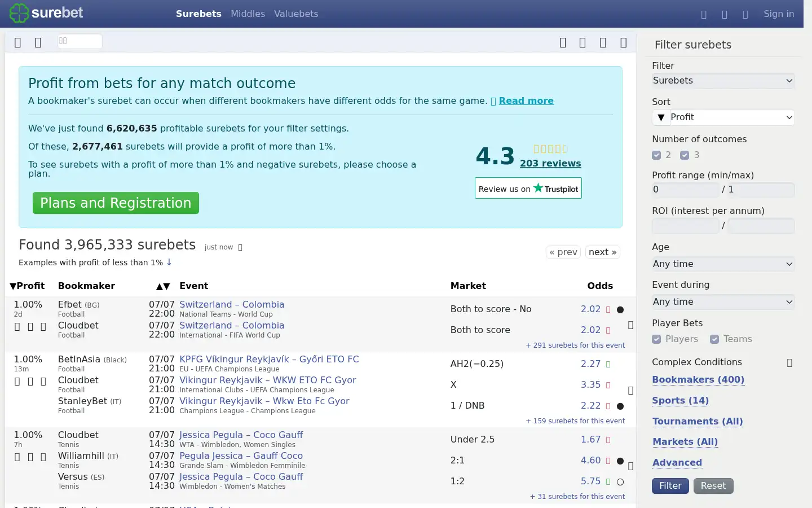This screenshot has height=508, width=812.
Task: Click the Trustpilot star rating row
Action: tap(550, 149)
